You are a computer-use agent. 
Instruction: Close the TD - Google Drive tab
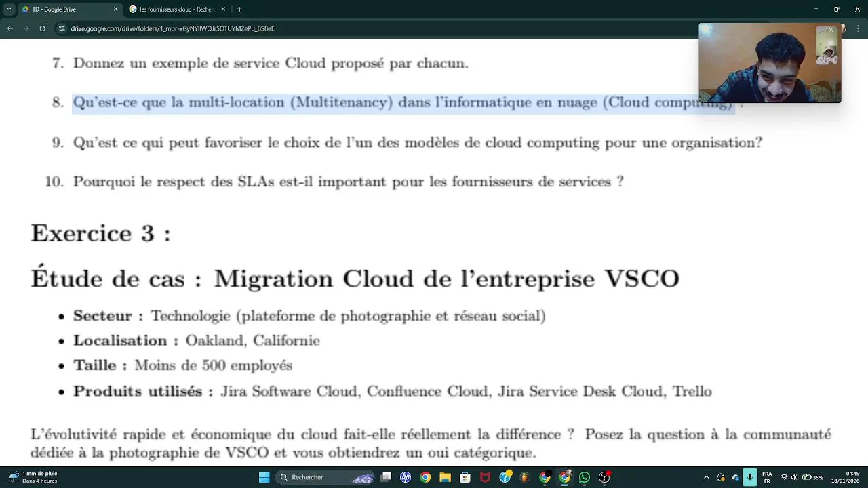click(x=115, y=9)
